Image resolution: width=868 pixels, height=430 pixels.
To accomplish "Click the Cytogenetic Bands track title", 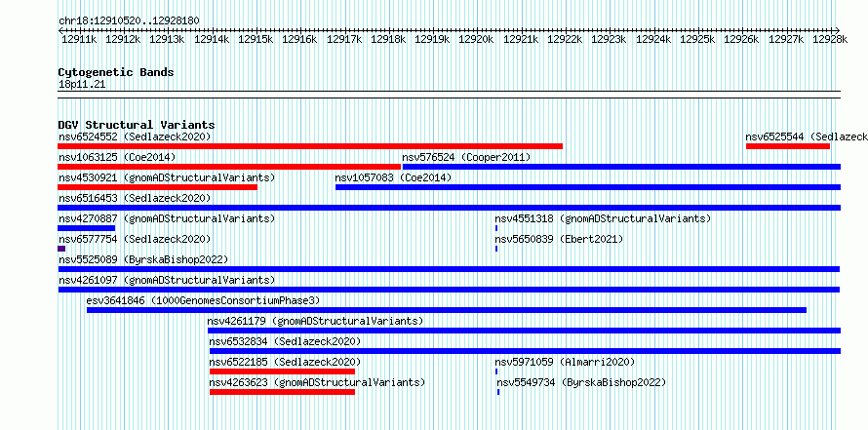I will (116, 72).
